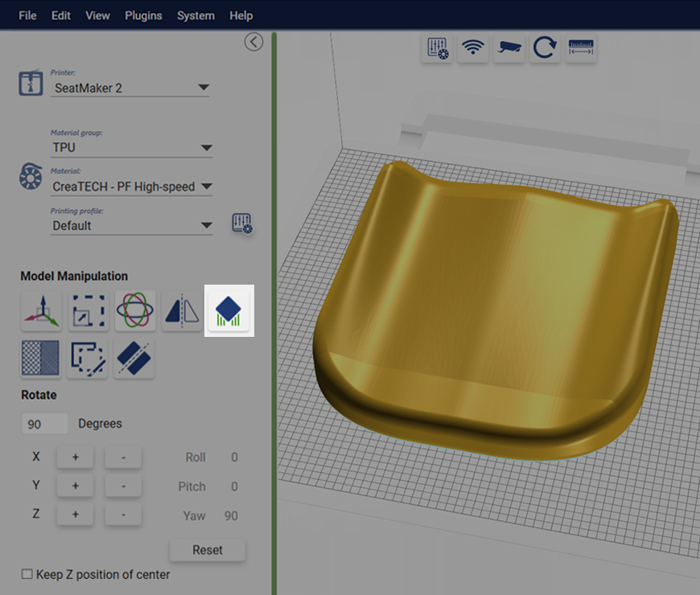Open the Printer dropdown SeatMaker 2
This screenshot has height=595, width=700.
(130, 88)
